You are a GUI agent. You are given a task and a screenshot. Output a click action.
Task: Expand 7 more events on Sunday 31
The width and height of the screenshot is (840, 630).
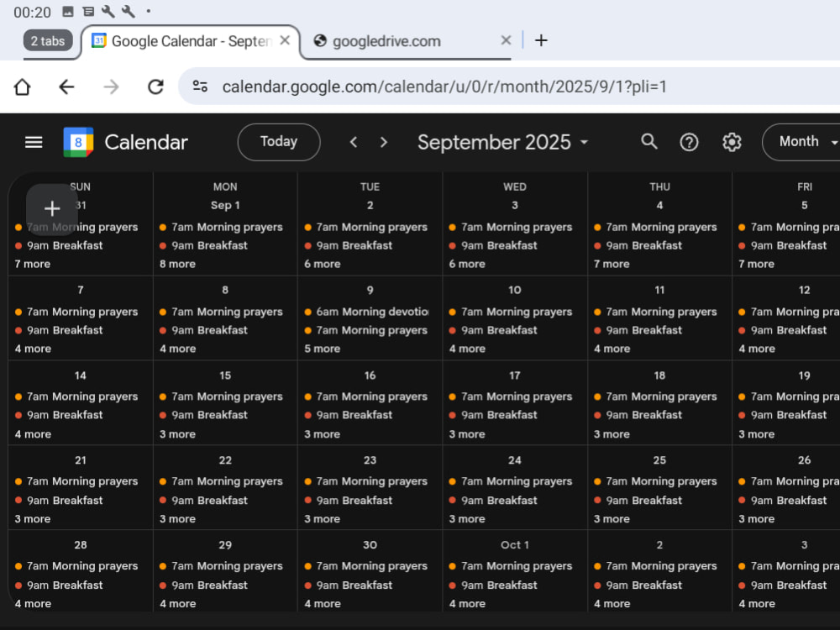tap(33, 264)
